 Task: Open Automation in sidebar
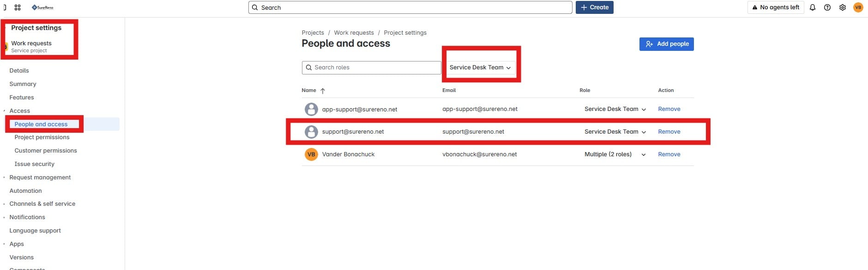pyautogui.click(x=25, y=191)
